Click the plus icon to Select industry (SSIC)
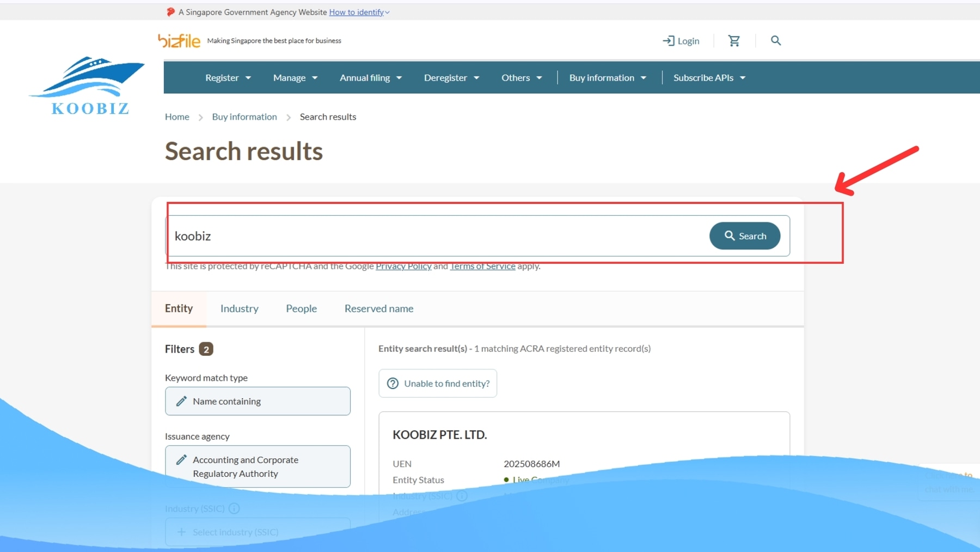Viewport: 980px width, 552px height. click(x=180, y=531)
